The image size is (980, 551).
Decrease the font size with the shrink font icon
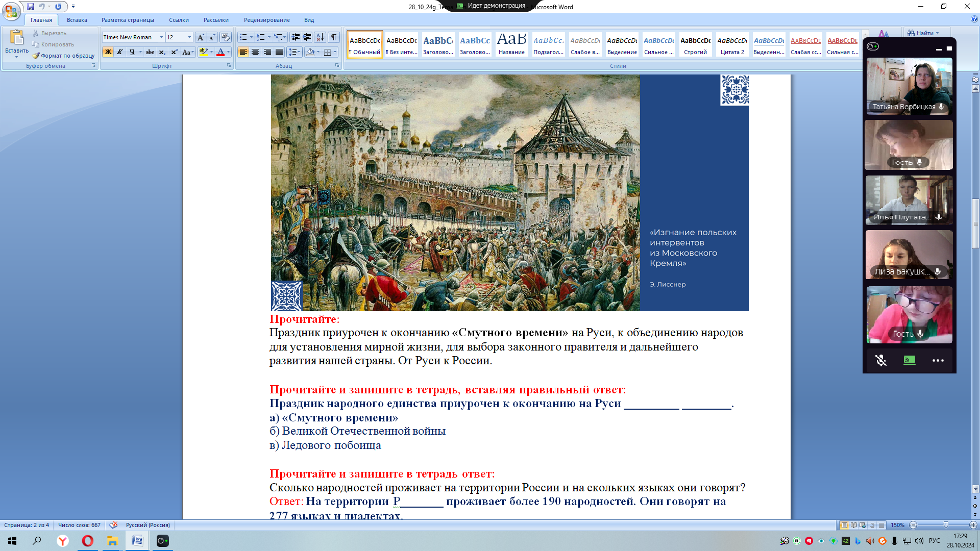pyautogui.click(x=212, y=37)
